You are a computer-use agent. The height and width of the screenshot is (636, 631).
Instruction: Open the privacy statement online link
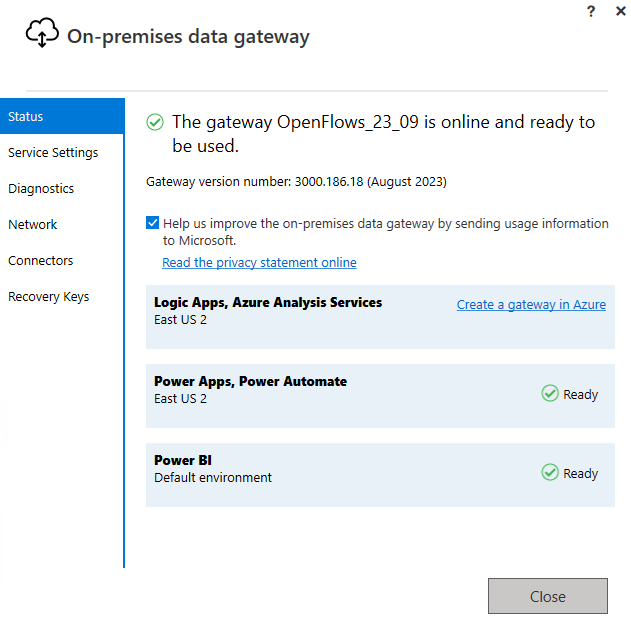tap(259, 263)
